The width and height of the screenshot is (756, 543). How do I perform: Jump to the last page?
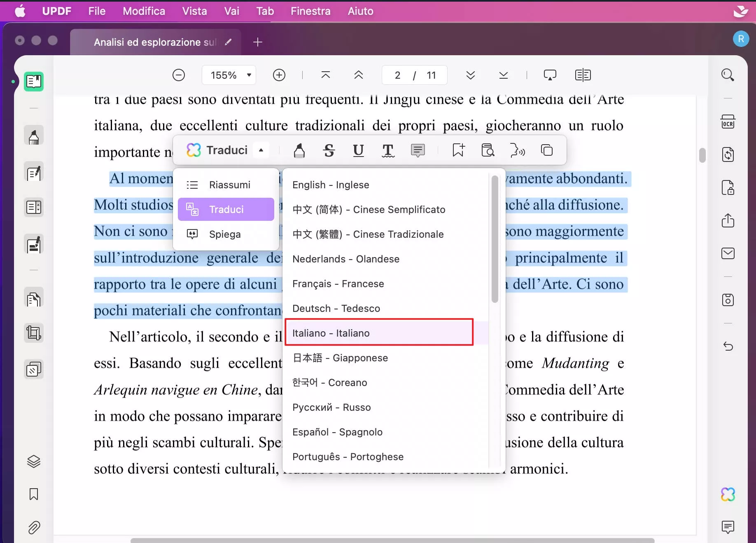pos(503,75)
